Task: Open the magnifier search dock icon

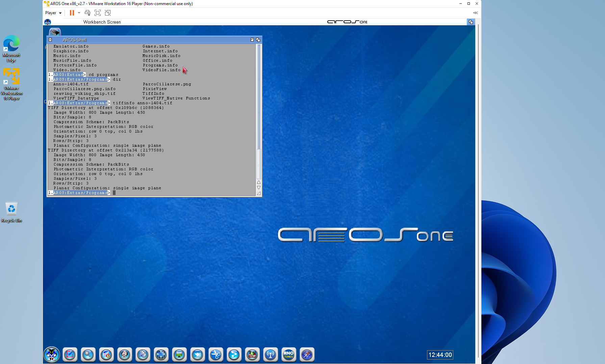Action: coord(88,355)
